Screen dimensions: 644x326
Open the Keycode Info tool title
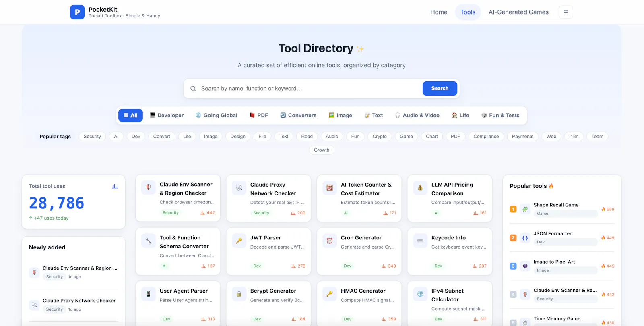(x=448, y=238)
